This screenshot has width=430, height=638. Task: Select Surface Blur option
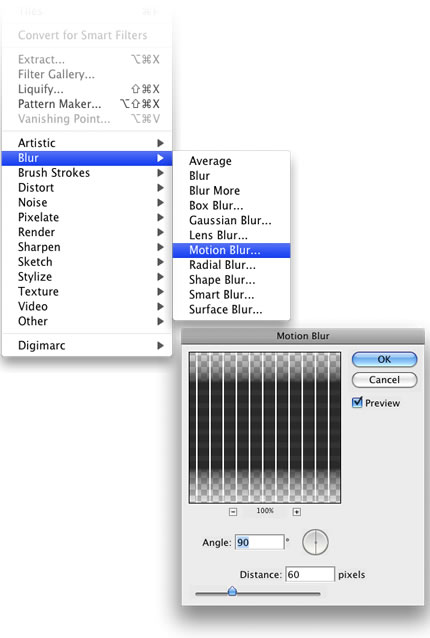231,310
